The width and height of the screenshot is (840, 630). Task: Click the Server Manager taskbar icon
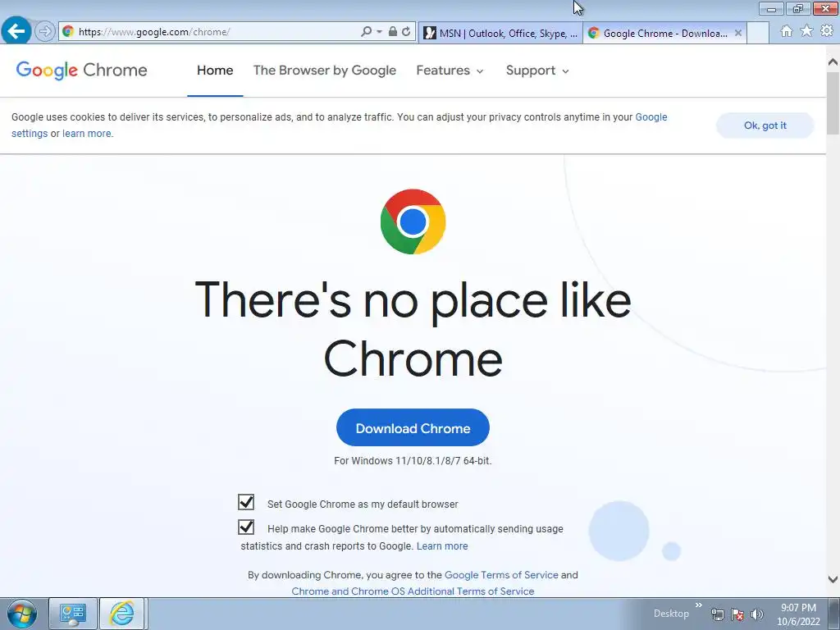click(x=73, y=614)
